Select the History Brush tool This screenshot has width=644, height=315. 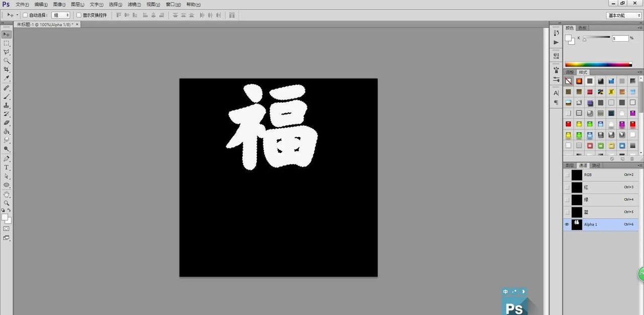(7, 114)
